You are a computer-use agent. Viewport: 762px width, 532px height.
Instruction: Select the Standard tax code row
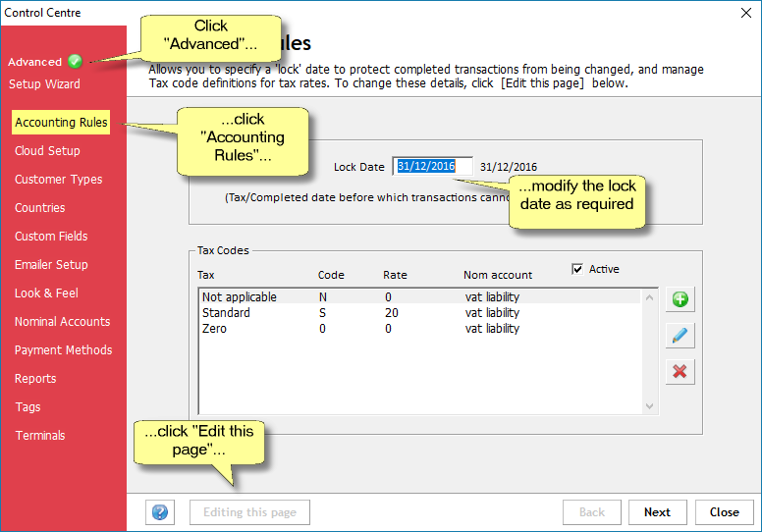click(422, 313)
